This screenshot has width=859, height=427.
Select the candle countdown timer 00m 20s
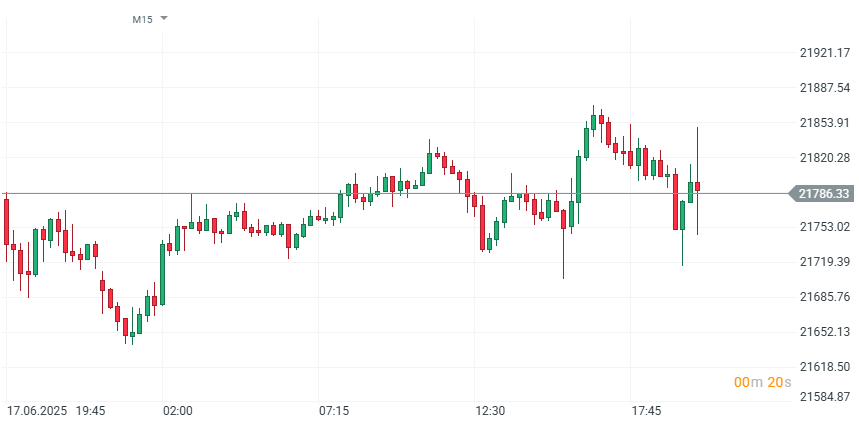point(762,382)
